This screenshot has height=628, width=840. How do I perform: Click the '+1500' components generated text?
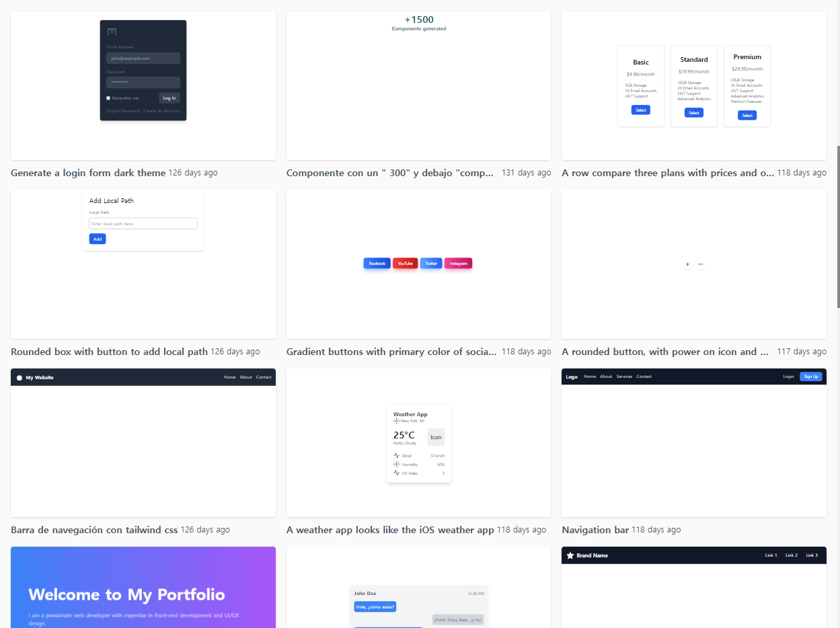point(419,20)
